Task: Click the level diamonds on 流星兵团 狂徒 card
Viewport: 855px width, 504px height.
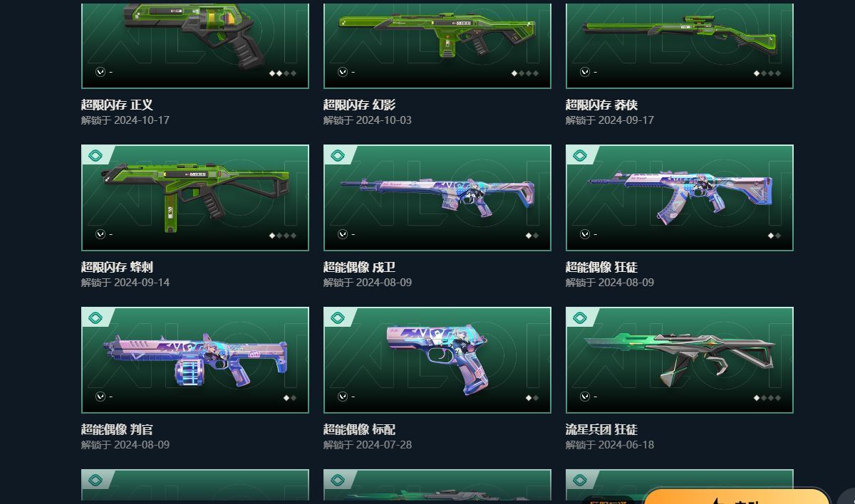Action: (x=767, y=398)
